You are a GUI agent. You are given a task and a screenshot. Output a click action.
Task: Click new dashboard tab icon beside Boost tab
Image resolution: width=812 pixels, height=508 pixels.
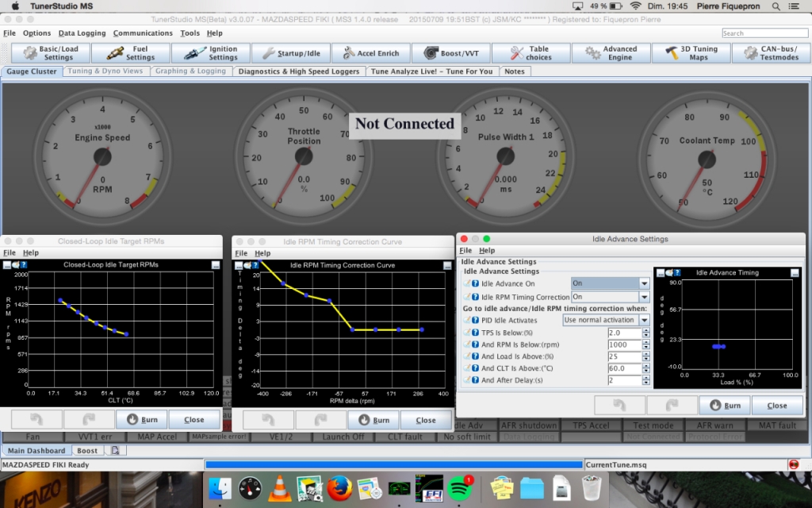116,451
